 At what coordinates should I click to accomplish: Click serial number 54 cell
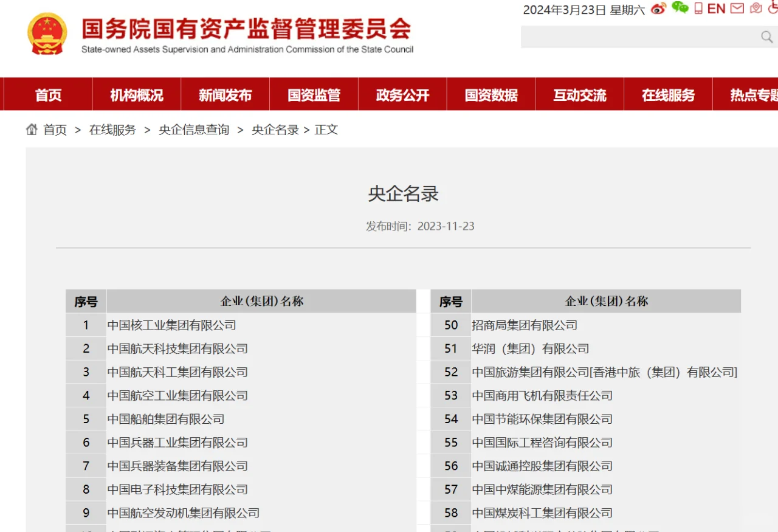coord(451,420)
